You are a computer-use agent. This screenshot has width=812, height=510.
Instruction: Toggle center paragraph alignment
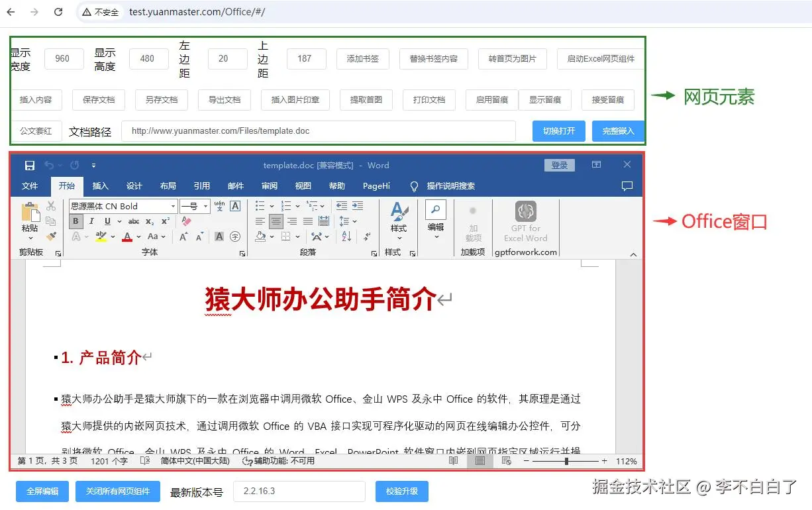click(x=277, y=221)
